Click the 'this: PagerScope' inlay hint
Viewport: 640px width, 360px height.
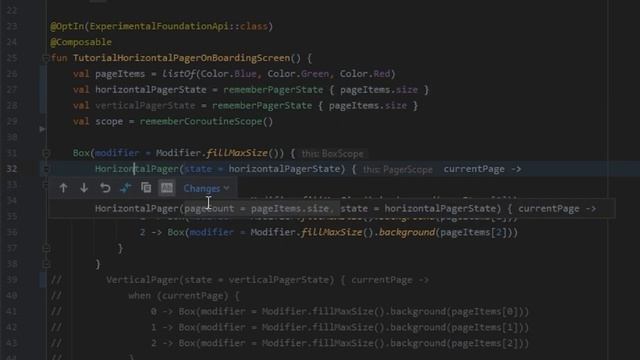[x=398, y=169]
